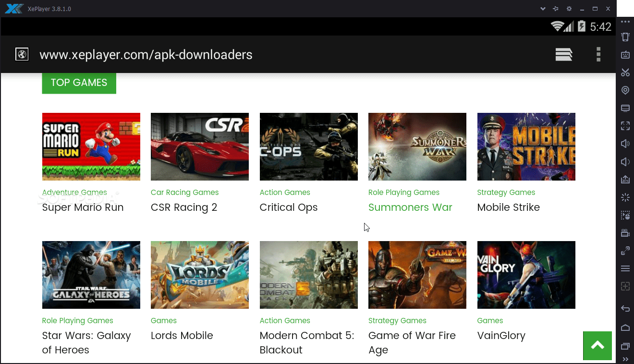634x364 pixels.
Task: Click the dimmed plus-square sidebar icon
Action: click(625, 286)
